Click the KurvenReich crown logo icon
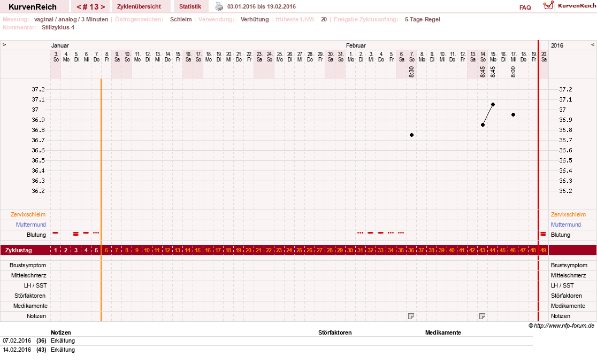The height and width of the screenshot is (364, 597). point(548,5)
